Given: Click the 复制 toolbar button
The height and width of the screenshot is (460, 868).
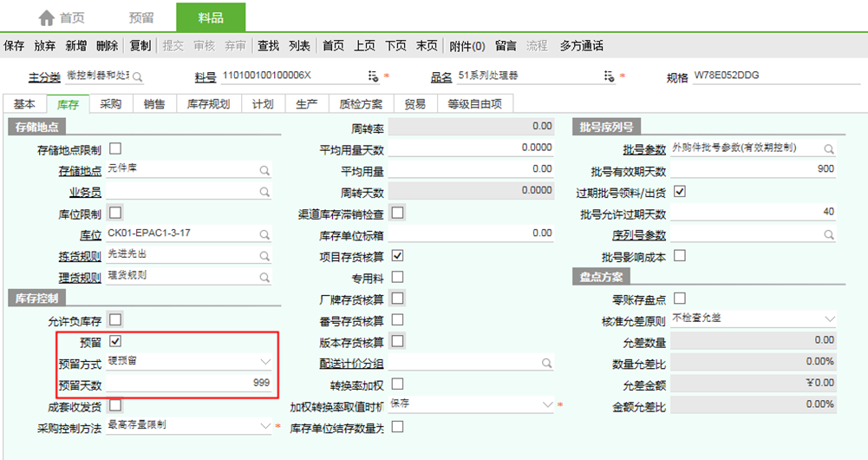Looking at the screenshot, I should (x=140, y=45).
